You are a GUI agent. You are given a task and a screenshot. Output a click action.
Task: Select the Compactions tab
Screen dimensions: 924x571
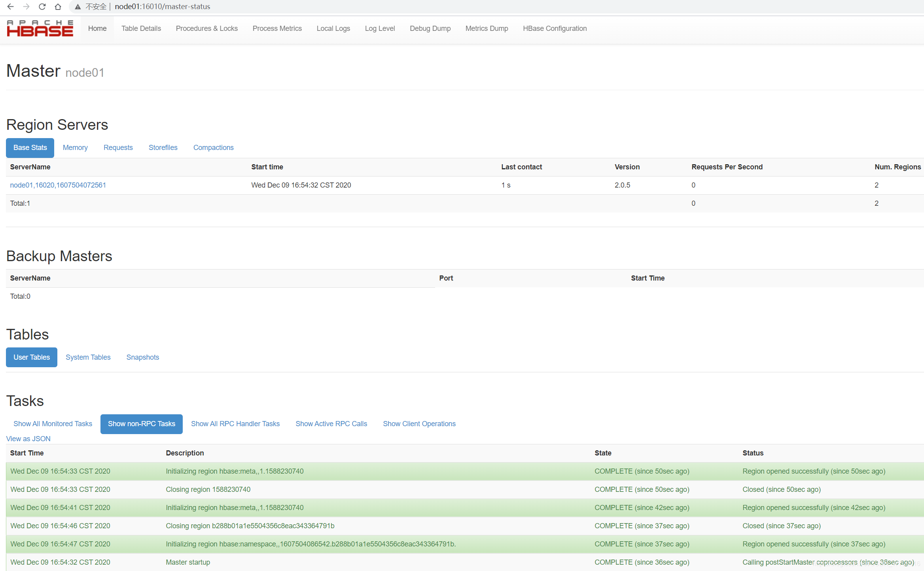click(x=213, y=148)
